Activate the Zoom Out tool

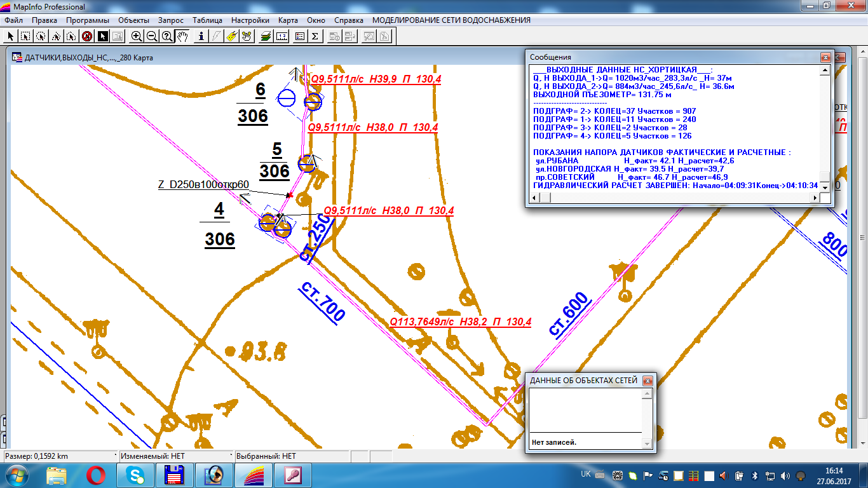point(152,36)
